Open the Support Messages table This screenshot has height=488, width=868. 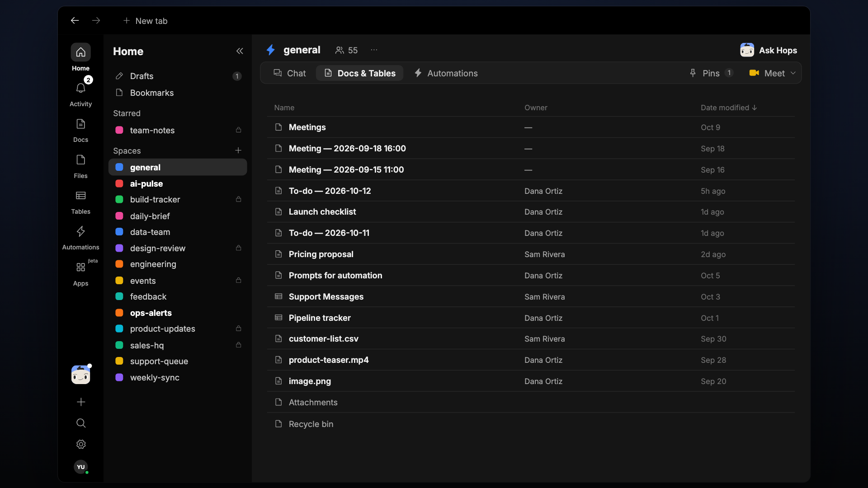[530, 296]
